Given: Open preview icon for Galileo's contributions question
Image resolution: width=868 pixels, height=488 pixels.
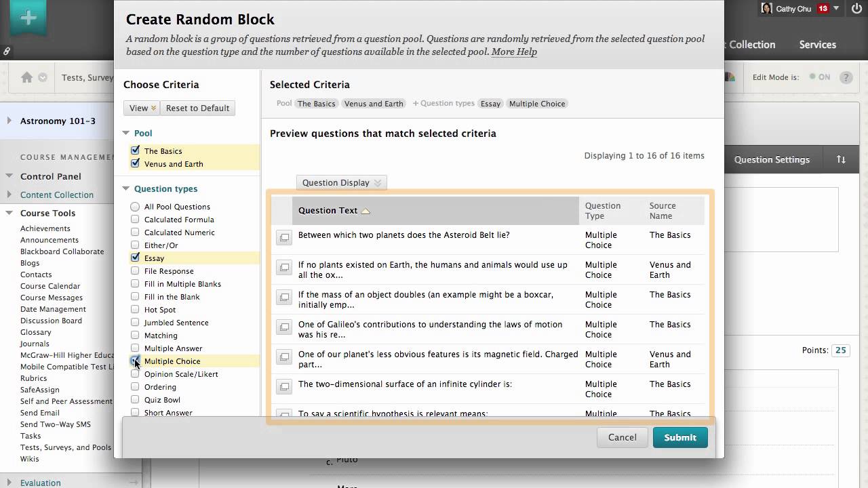Looking at the screenshot, I should coord(284,327).
